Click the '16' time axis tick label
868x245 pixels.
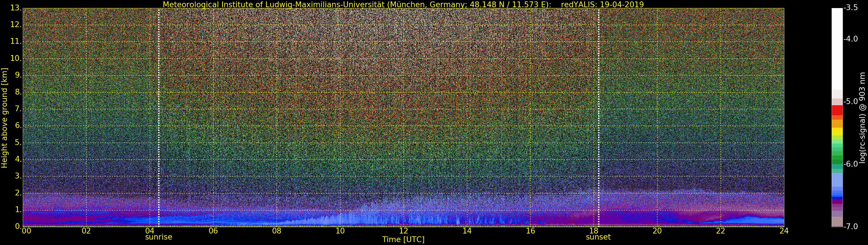(x=530, y=231)
